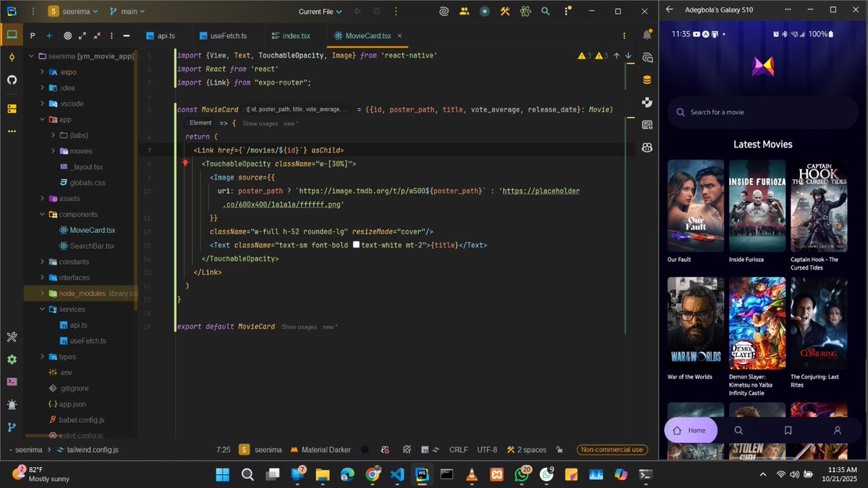Expand the .expo folder
Image resolution: width=868 pixels, height=488 pixels.
click(x=43, y=72)
